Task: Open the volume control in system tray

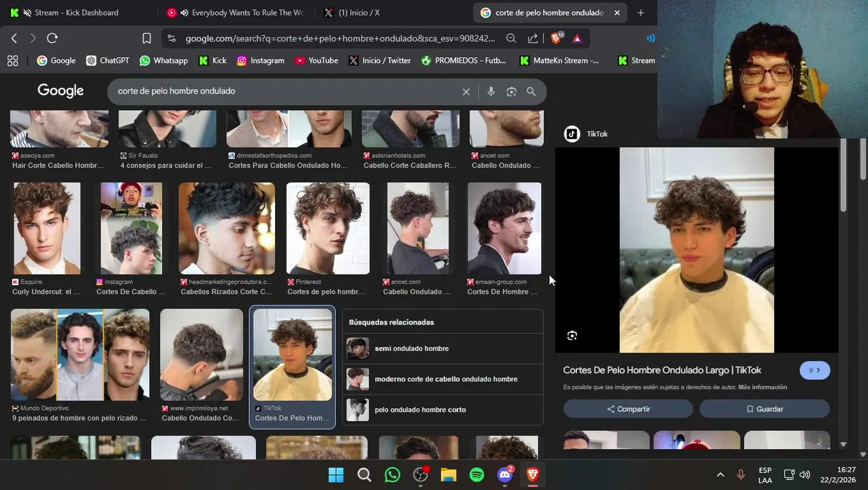Action: [x=805, y=475]
